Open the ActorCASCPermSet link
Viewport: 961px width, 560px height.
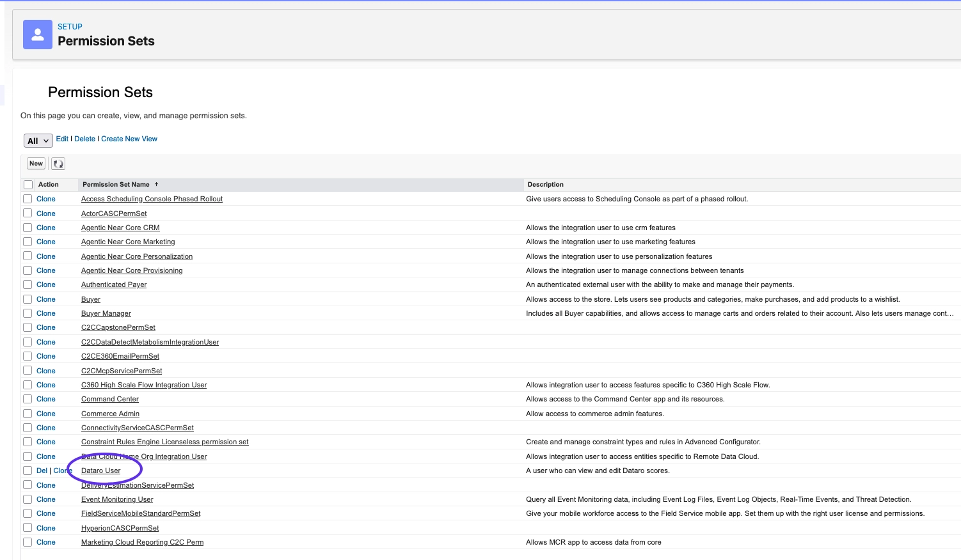click(x=114, y=214)
